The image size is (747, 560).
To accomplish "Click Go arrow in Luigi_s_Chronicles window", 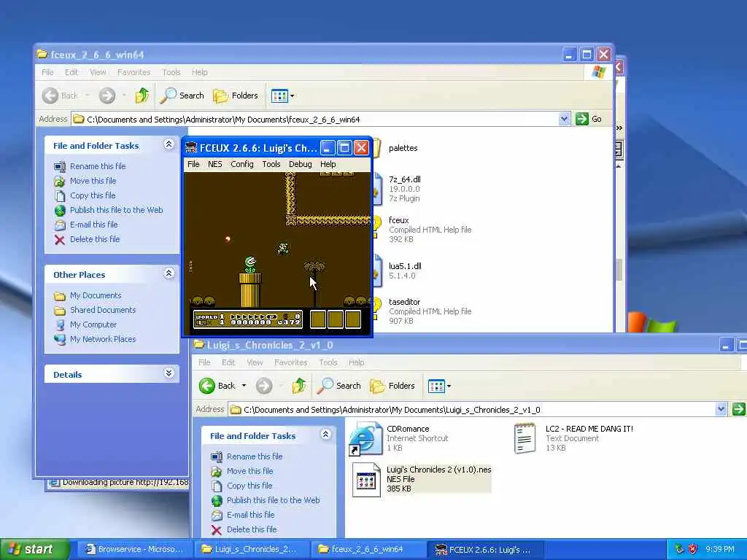I will pos(738,409).
